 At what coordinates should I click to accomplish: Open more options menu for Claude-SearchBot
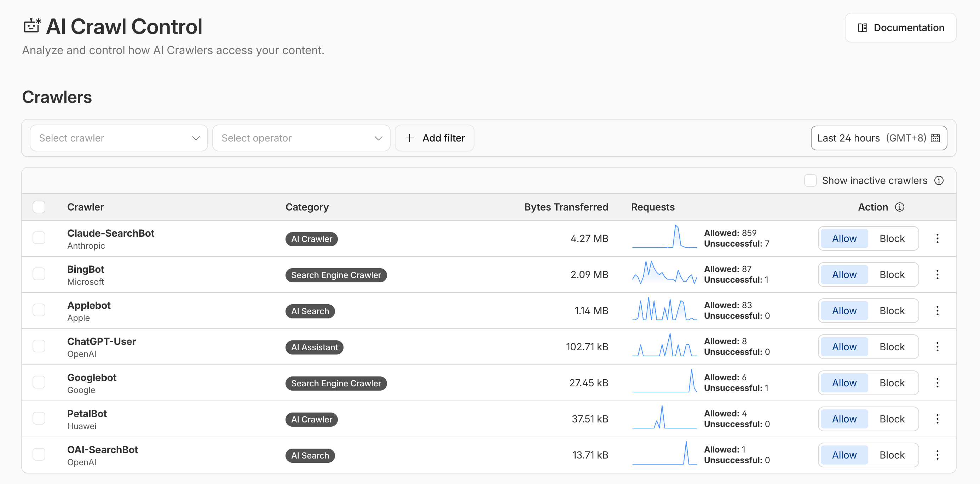(938, 238)
